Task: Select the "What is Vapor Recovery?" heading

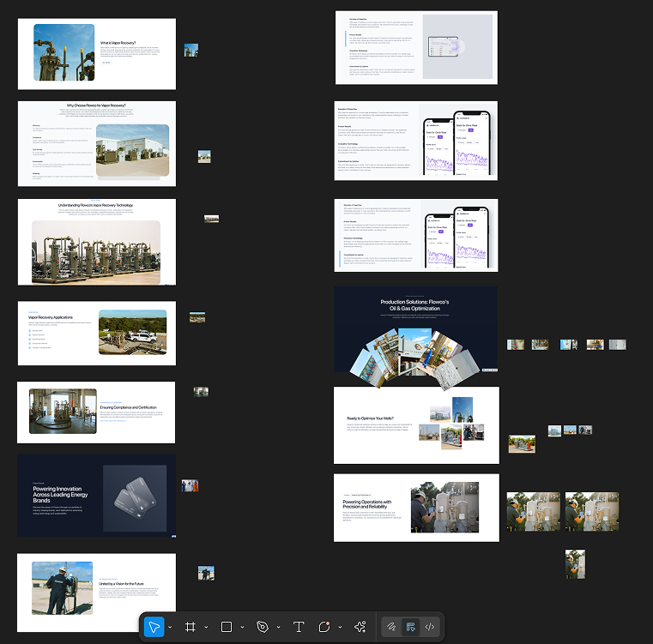Action: point(118,43)
